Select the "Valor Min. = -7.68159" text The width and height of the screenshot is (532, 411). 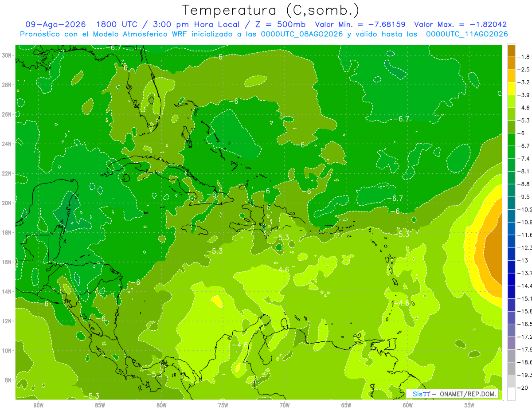(x=360, y=25)
